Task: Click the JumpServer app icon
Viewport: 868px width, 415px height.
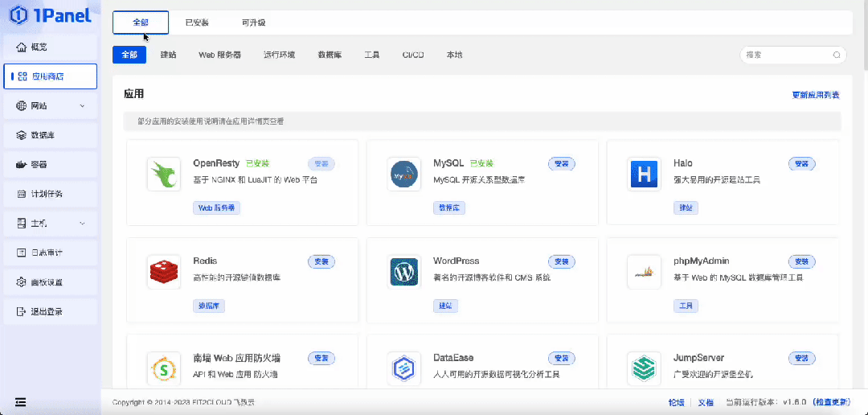Action: tap(644, 368)
